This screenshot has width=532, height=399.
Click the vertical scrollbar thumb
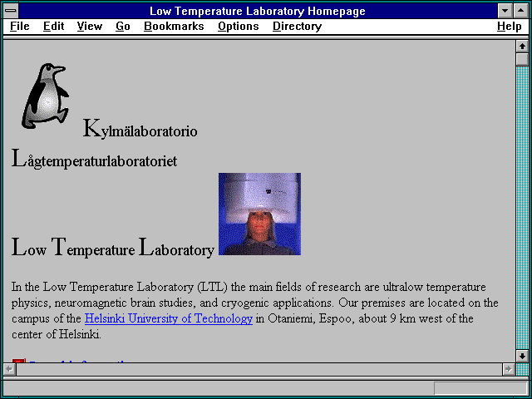coord(522,59)
